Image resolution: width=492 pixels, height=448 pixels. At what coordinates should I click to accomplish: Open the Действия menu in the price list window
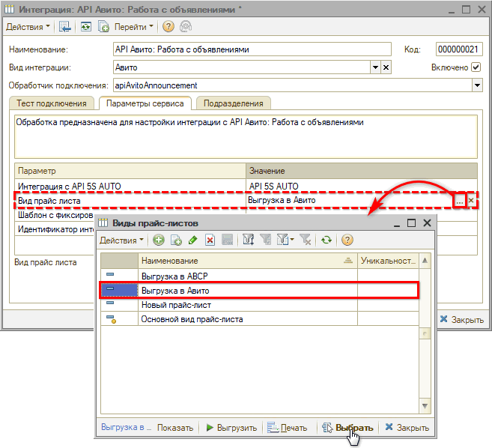point(123,240)
